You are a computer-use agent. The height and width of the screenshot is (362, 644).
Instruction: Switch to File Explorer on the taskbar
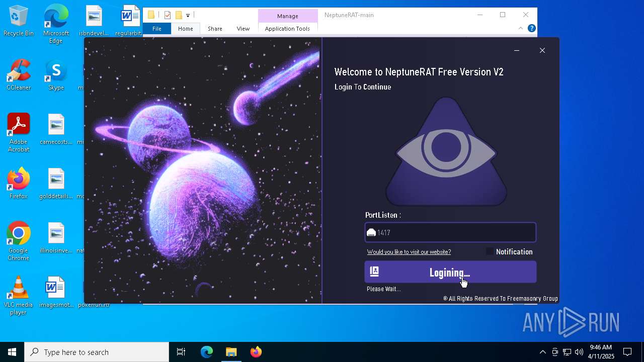pos(231,352)
